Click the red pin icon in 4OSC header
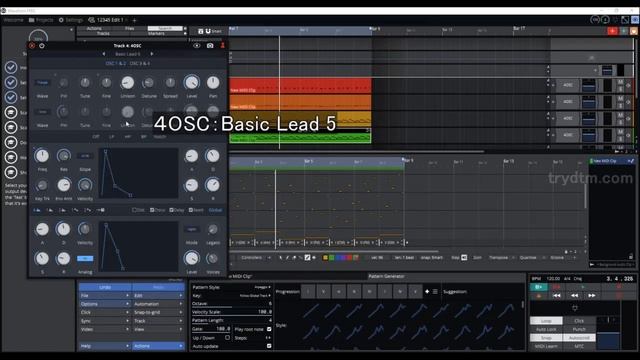This screenshot has height=360, width=640. [222, 46]
